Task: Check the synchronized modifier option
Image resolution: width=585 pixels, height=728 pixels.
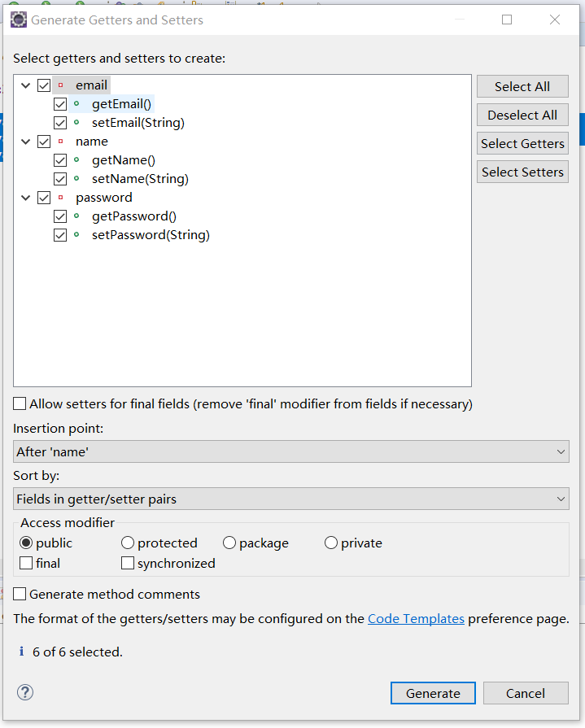Action: (128, 563)
